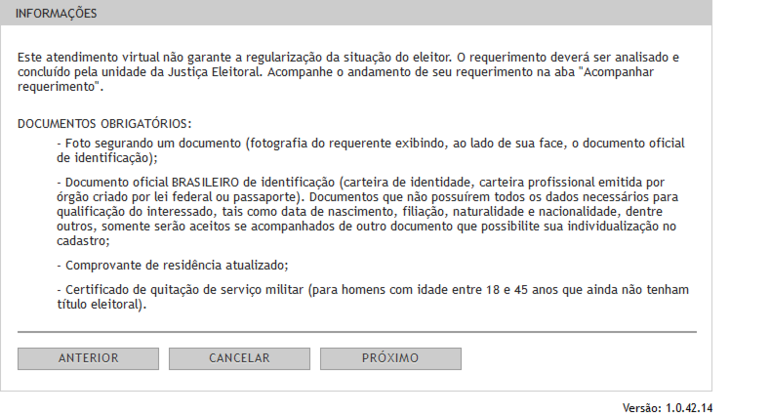771x420 pixels.
Task: Click the DOCUMENTOS OBRIGATÓRIOS heading
Action: (104, 123)
